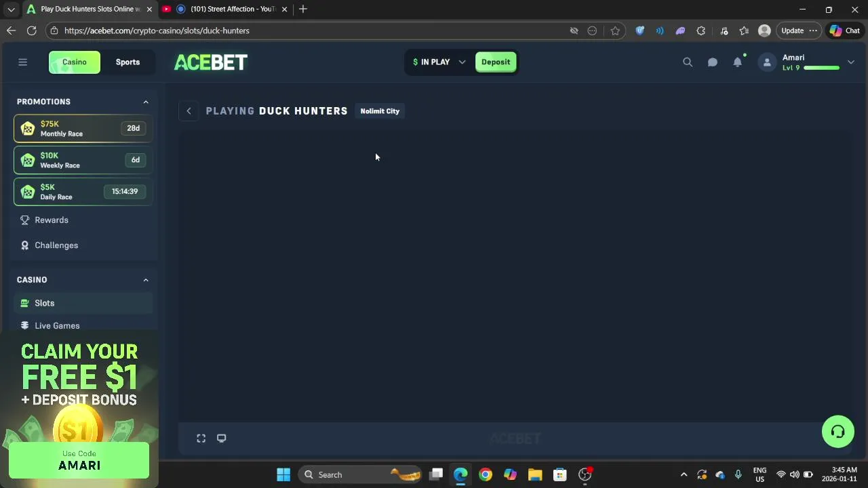Open the music media control icon
868x488 pixels.
(724, 30)
